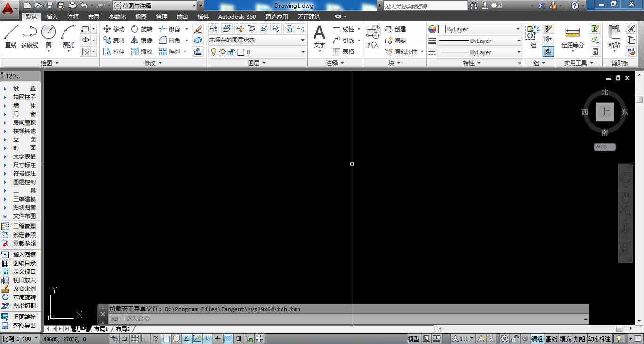Toggle 编组 in the status bar
Image resolution: width=644 pixels, height=344 pixels.
[x=537, y=339]
